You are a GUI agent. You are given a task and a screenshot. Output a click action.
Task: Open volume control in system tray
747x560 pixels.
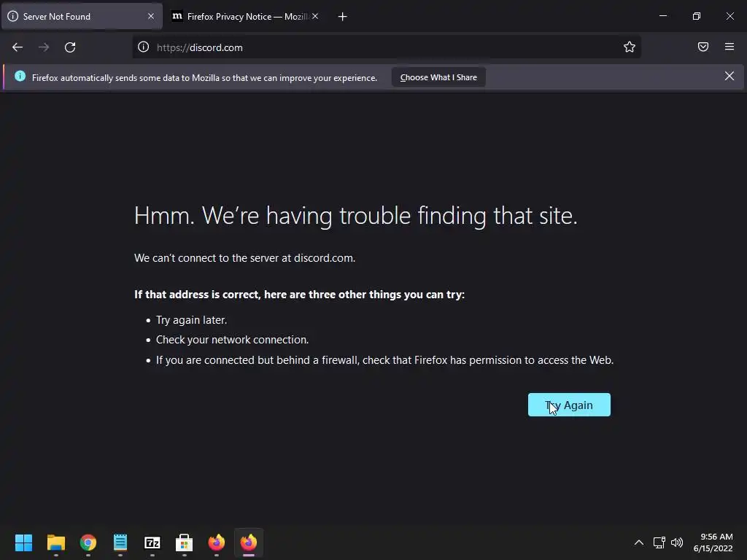coord(677,542)
